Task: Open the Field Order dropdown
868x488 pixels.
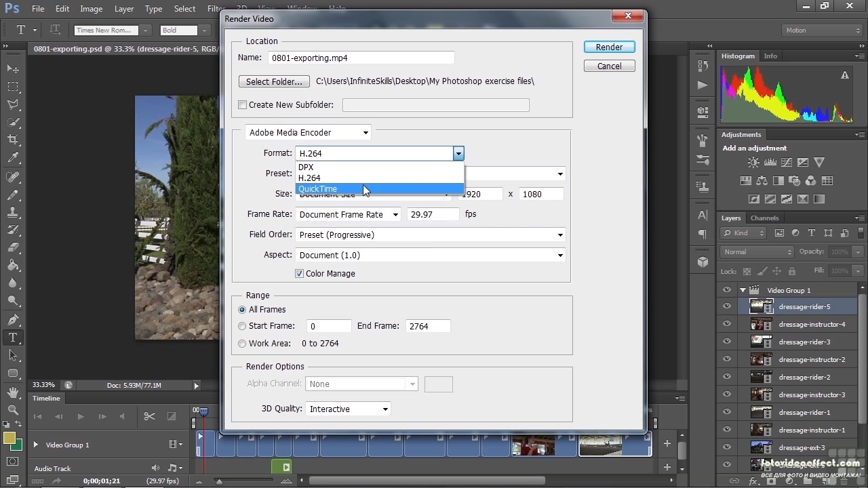Action: coord(431,235)
